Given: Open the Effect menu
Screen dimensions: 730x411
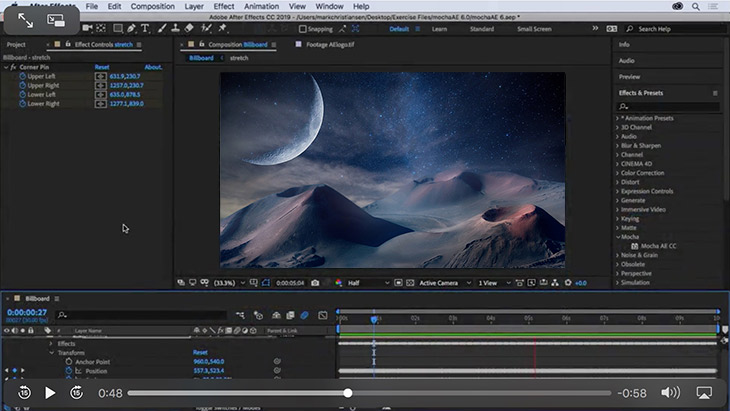Looking at the screenshot, I should (x=224, y=7).
